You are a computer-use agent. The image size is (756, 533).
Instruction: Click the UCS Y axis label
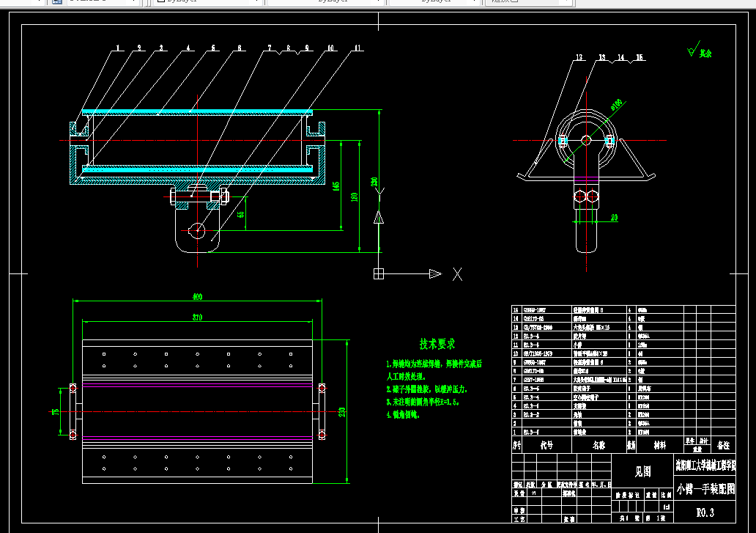tap(379, 194)
